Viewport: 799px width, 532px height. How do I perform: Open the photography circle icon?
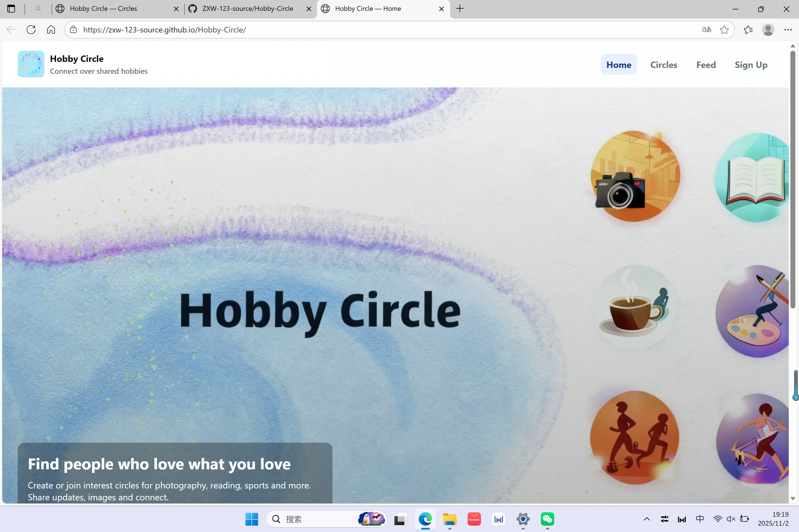click(634, 176)
